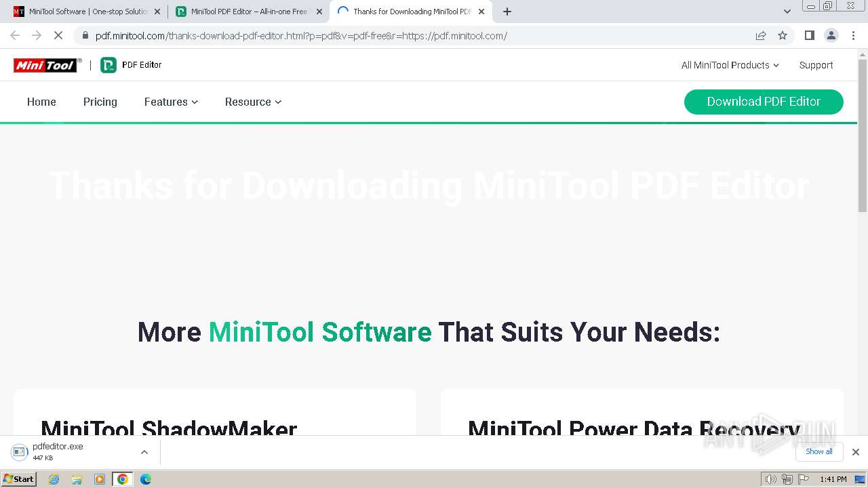The image size is (868, 488).
Task: Click MiniTool Power Data Recovery heading
Action: coord(635,428)
